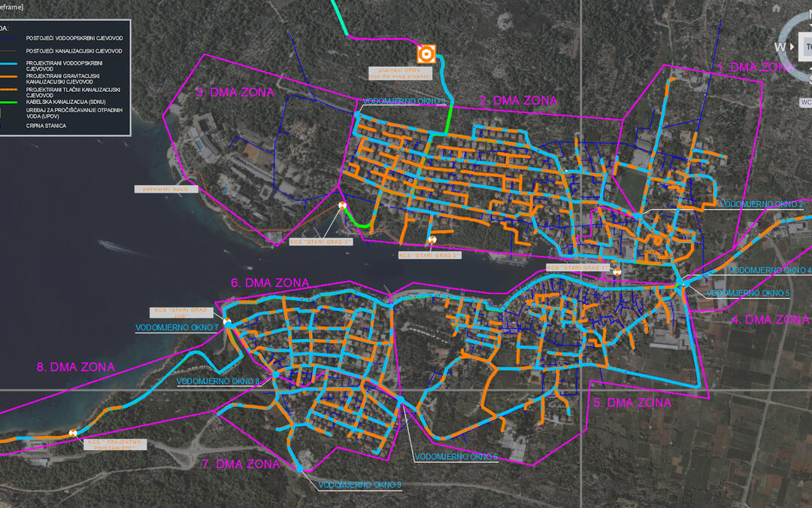Open the WCS coordinate system dropdown
Image resolution: width=812 pixels, height=508 pixels.
[x=805, y=101]
